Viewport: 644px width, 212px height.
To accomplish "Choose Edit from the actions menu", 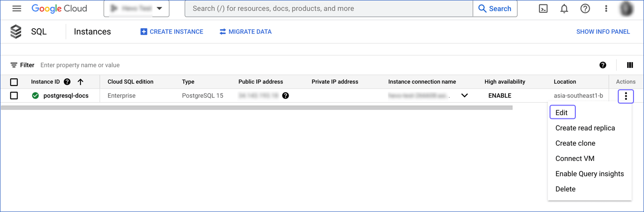I will click(562, 113).
